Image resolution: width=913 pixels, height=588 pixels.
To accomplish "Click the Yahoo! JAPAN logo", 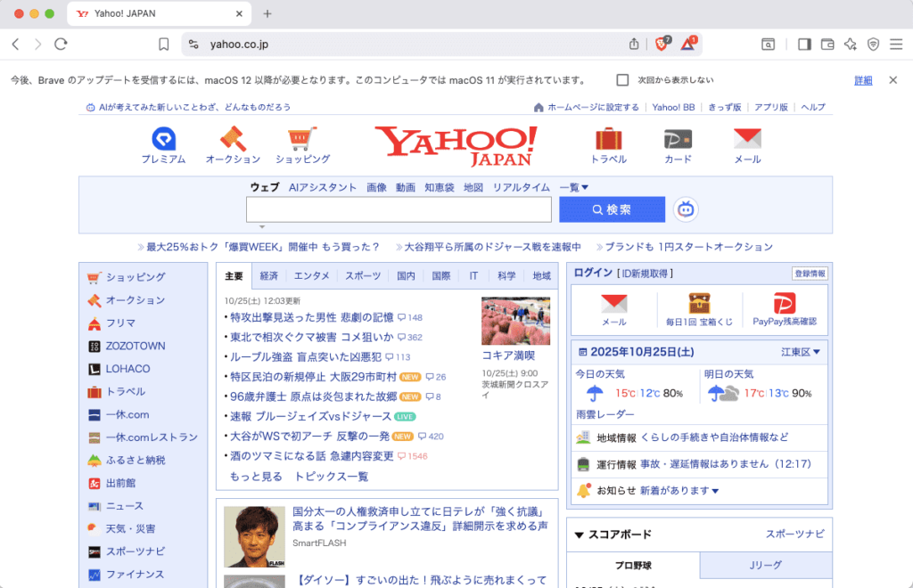I will pyautogui.click(x=456, y=145).
